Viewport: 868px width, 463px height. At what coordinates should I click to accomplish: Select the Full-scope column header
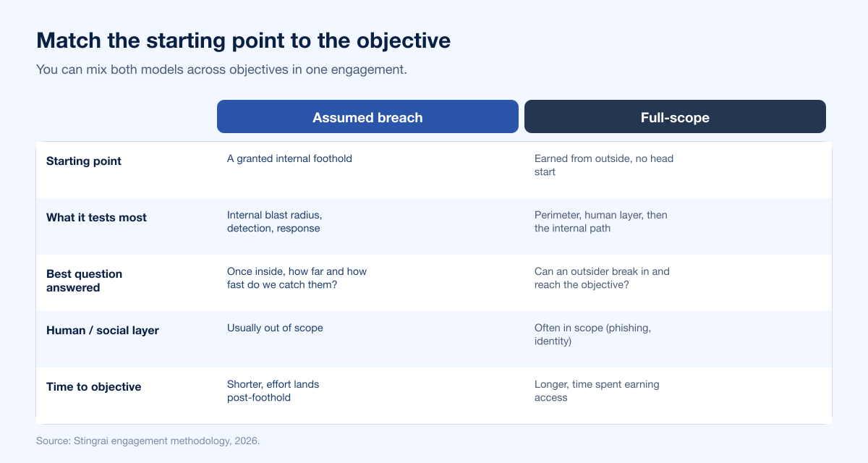pyautogui.click(x=675, y=116)
